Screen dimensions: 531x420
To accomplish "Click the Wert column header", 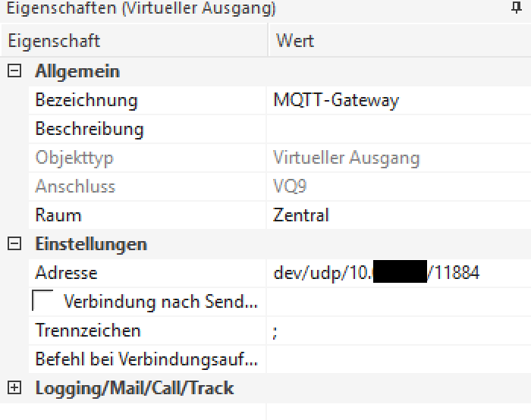I will click(295, 40).
